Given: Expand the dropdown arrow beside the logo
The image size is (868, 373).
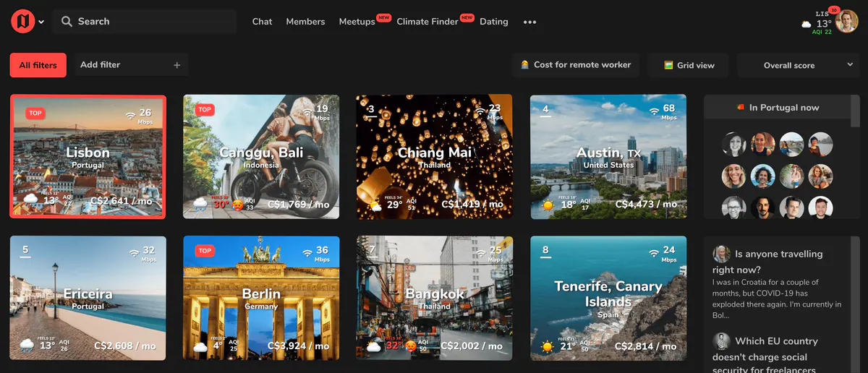Looking at the screenshot, I should pyautogui.click(x=41, y=22).
